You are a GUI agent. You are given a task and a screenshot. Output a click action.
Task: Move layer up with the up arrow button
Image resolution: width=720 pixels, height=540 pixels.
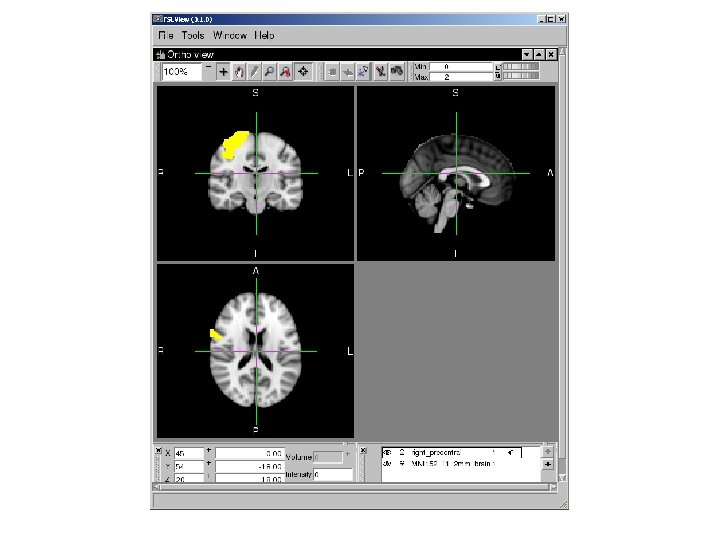tap(547, 452)
